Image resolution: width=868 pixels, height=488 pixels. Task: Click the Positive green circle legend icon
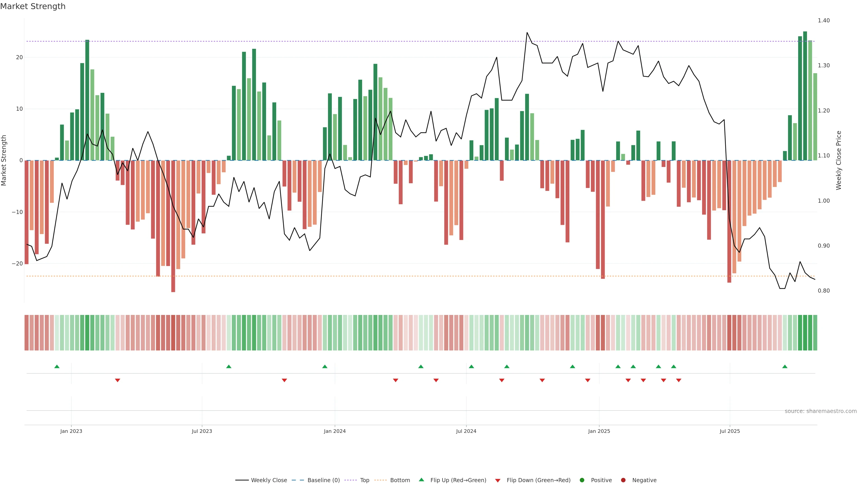click(x=582, y=480)
